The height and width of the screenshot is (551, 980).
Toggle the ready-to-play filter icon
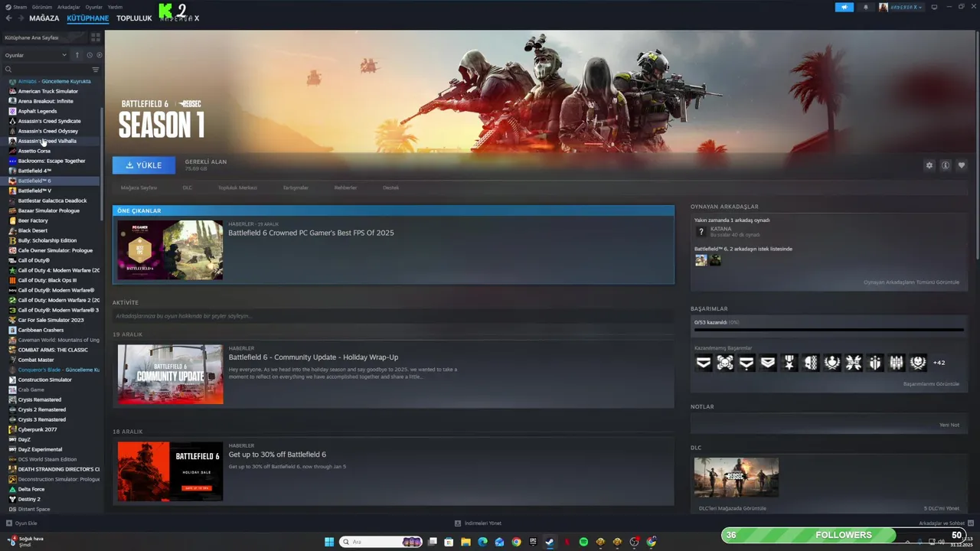[100, 55]
